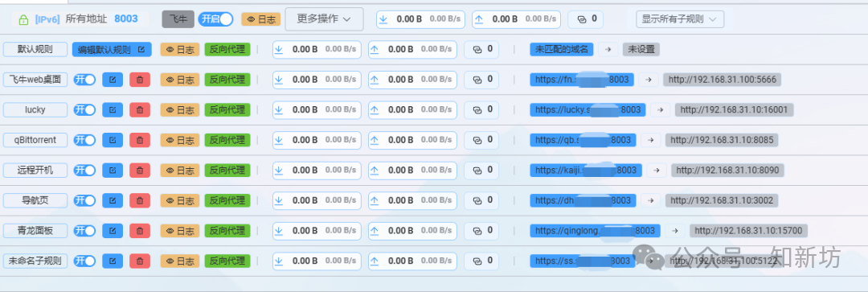The image size is (868, 292).
Task: Click the green lock icon beside IPv6
Action: coord(23,19)
